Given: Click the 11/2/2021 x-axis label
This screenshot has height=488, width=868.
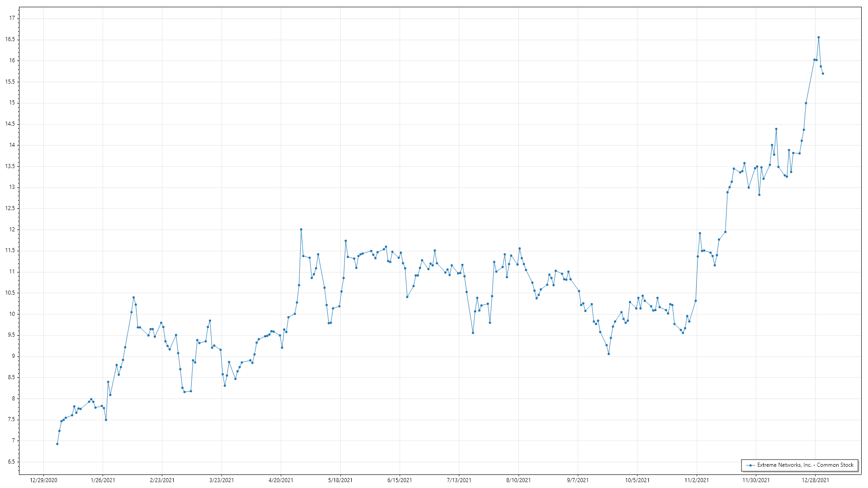Looking at the screenshot, I should coord(697,480).
